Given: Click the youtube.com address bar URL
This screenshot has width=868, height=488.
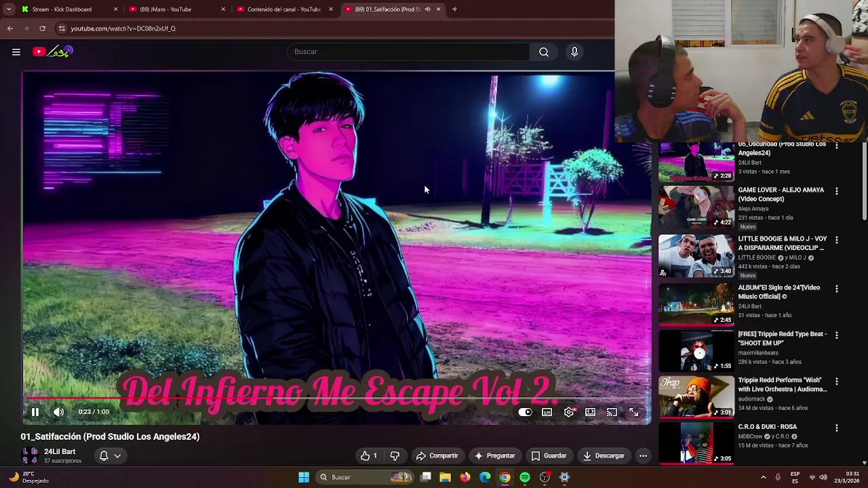Looking at the screenshot, I should (x=123, y=28).
